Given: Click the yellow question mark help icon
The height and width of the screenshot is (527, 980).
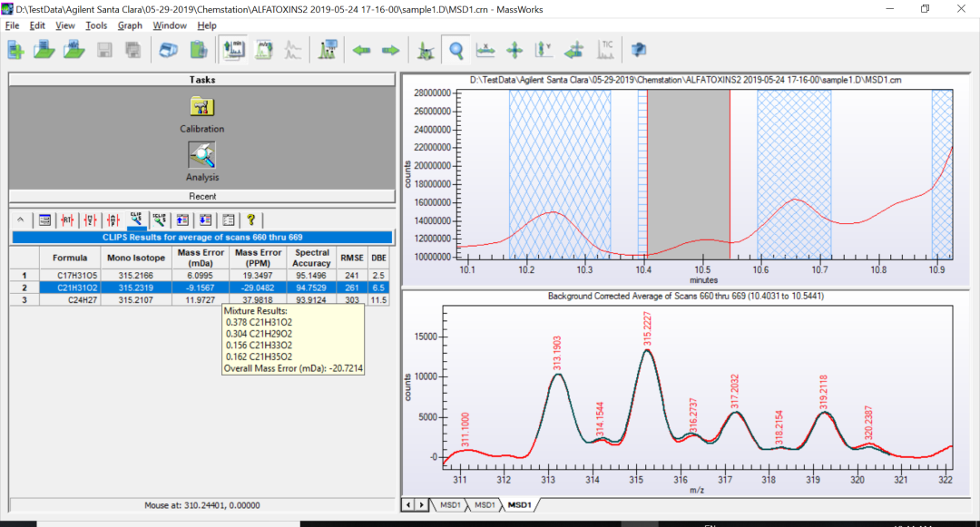Looking at the screenshot, I should coord(250,220).
